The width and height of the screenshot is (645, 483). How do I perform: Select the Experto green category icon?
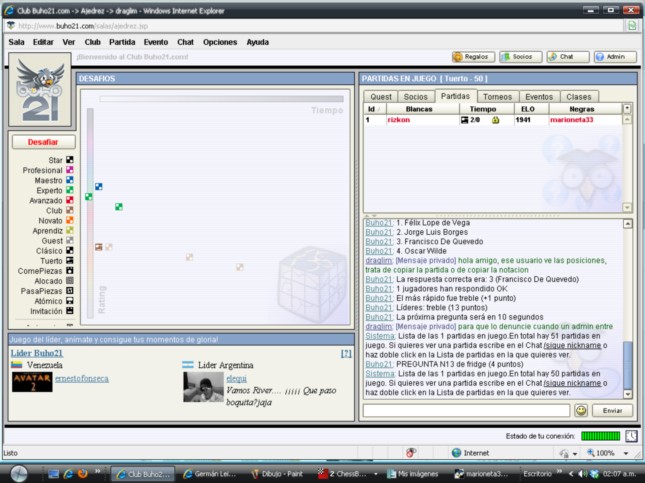[x=70, y=190]
